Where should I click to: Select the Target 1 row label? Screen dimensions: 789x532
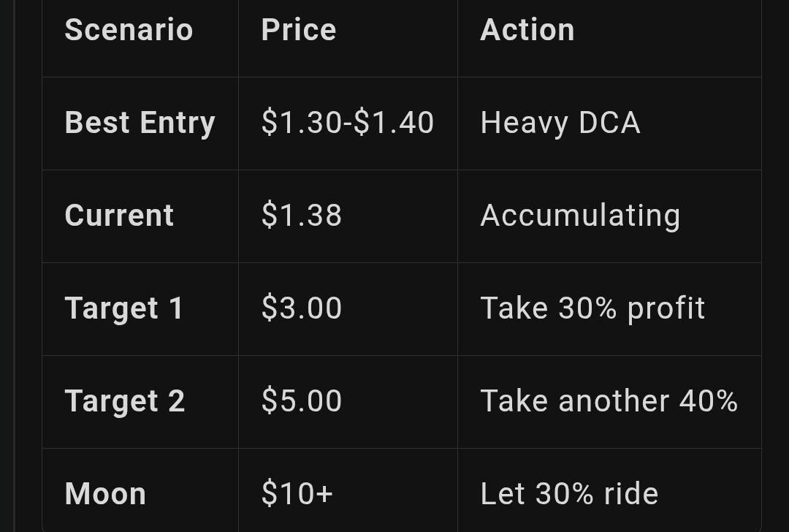click(123, 308)
